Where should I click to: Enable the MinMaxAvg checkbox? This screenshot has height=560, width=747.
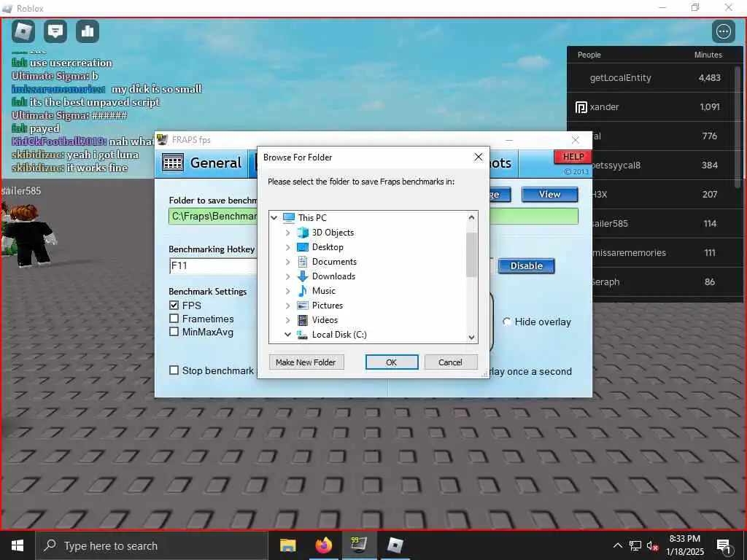tap(174, 332)
